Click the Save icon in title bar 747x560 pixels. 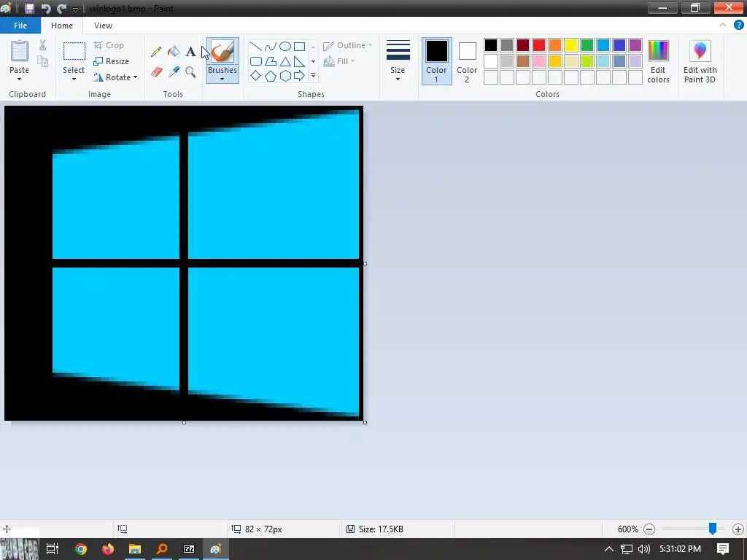[x=29, y=9]
